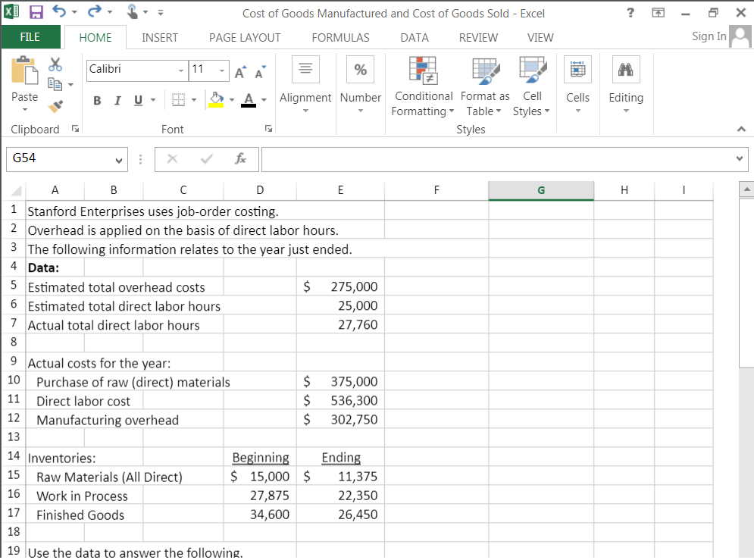Redo the last undone action
Image resolution: width=754 pixels, height=560 pixels.
tap(94, 11)
